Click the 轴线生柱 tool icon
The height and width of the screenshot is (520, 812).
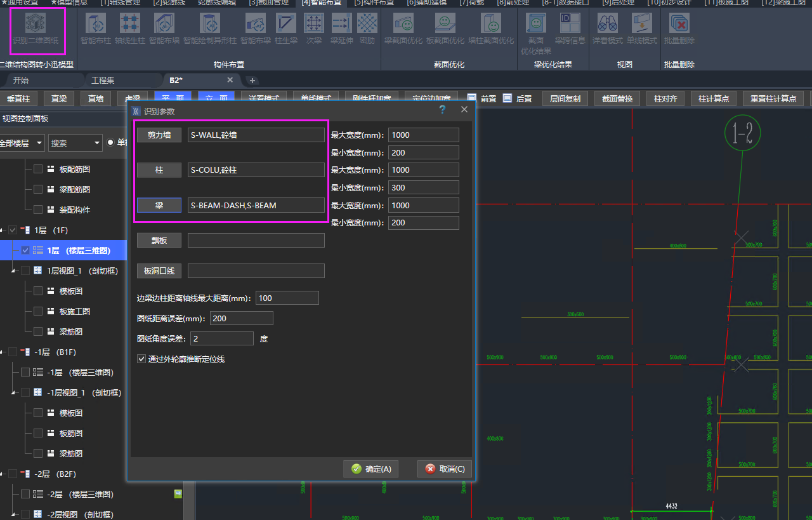click(130, 24)
